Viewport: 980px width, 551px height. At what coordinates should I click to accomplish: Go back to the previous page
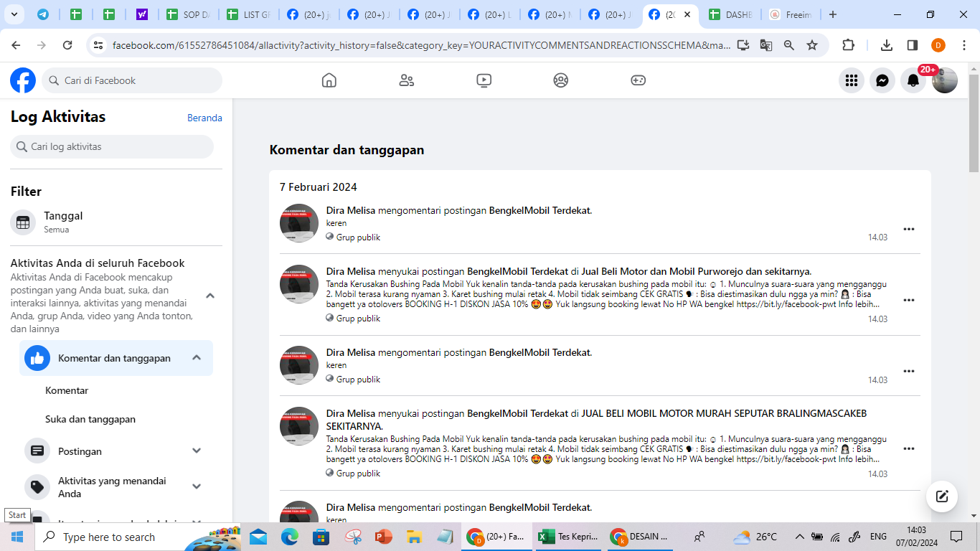pyautogui.click(x=16, y=45)
